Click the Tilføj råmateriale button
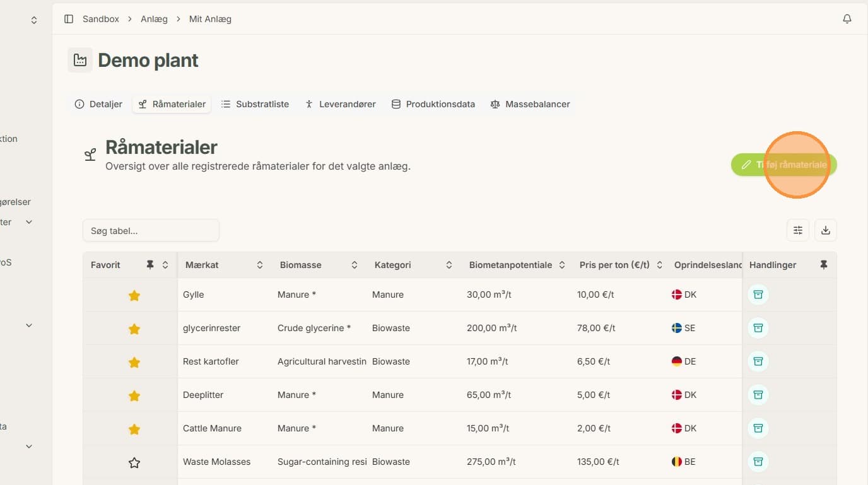Image resolution: width=868 pixels, height=485 pixels. 784,165
